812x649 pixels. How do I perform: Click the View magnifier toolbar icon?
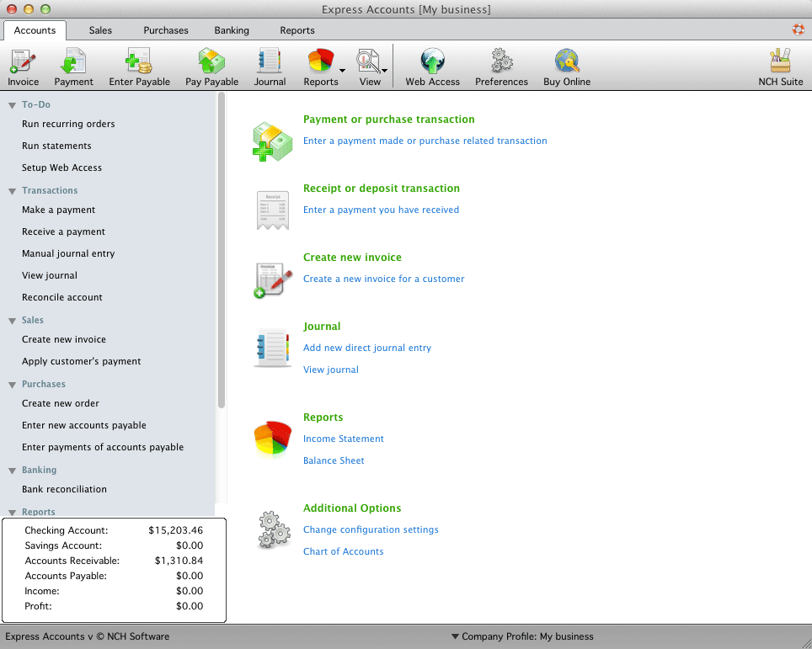(369, 66)
